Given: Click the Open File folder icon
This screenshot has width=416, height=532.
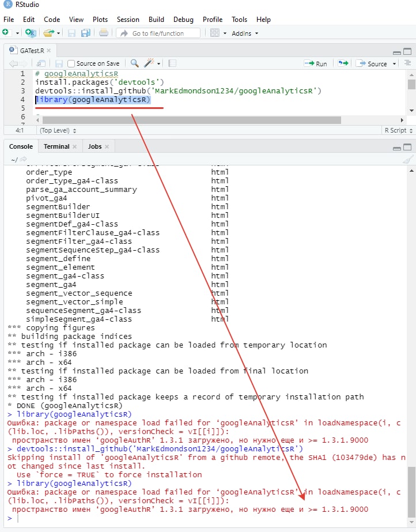Looking at the screenshot, I should point(48,33).
